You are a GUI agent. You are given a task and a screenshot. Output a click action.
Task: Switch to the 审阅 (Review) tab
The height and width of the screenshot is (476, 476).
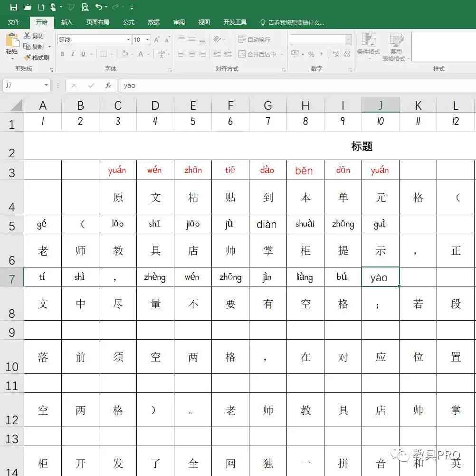click(179, 22)
